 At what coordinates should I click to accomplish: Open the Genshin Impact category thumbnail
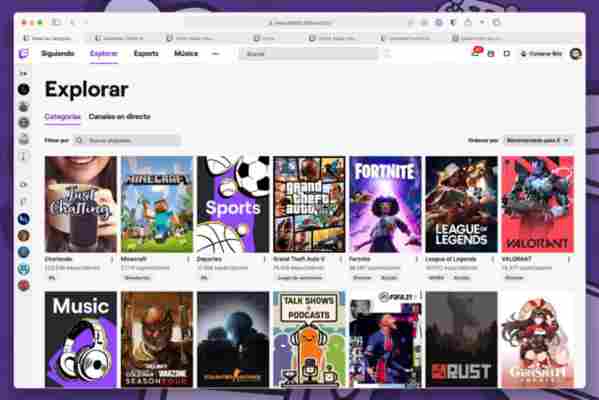pos(537,340)
